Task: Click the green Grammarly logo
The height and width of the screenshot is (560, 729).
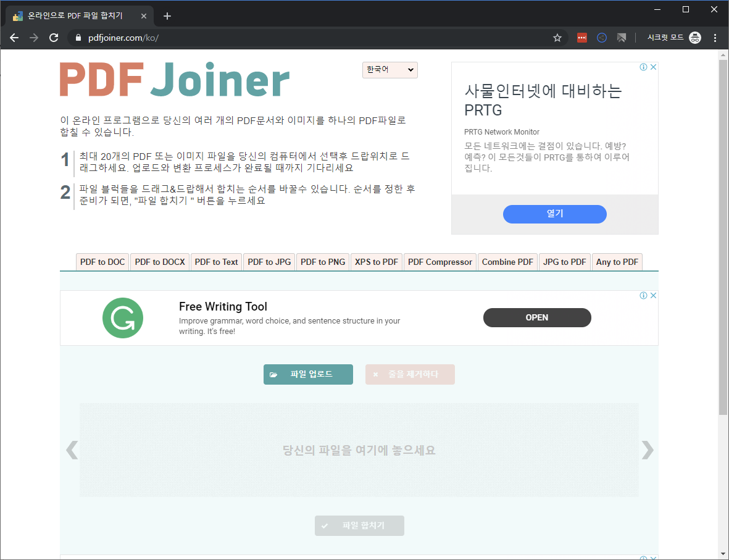Action: (x=123, y=318)
